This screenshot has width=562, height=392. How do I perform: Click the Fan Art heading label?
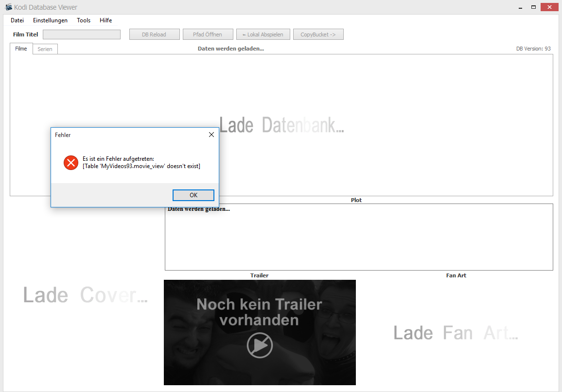click(x=456, y=275)
